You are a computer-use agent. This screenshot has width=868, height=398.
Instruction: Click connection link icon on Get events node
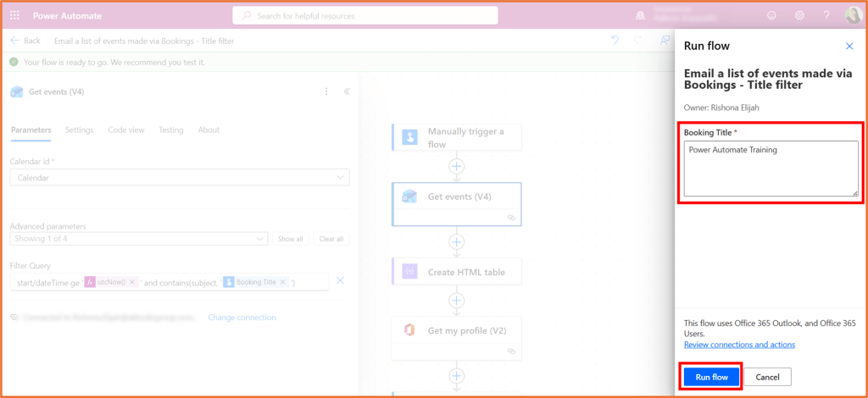click(x=511, y=218)
